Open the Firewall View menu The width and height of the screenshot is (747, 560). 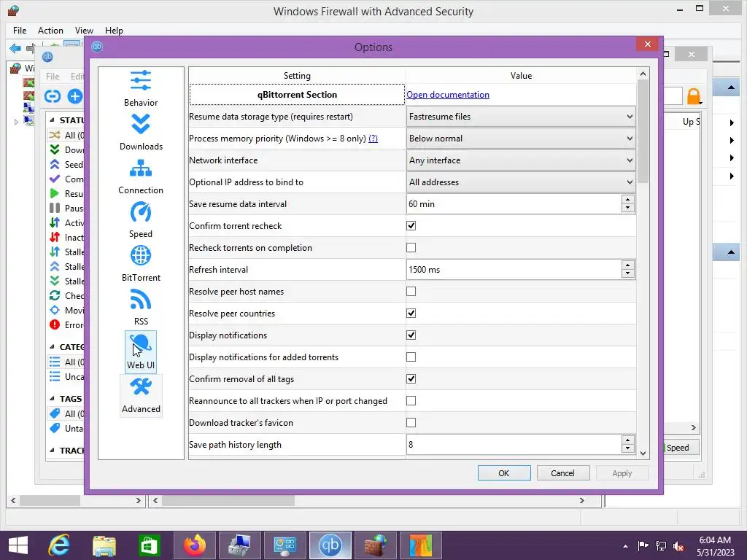tap(84, 31)
